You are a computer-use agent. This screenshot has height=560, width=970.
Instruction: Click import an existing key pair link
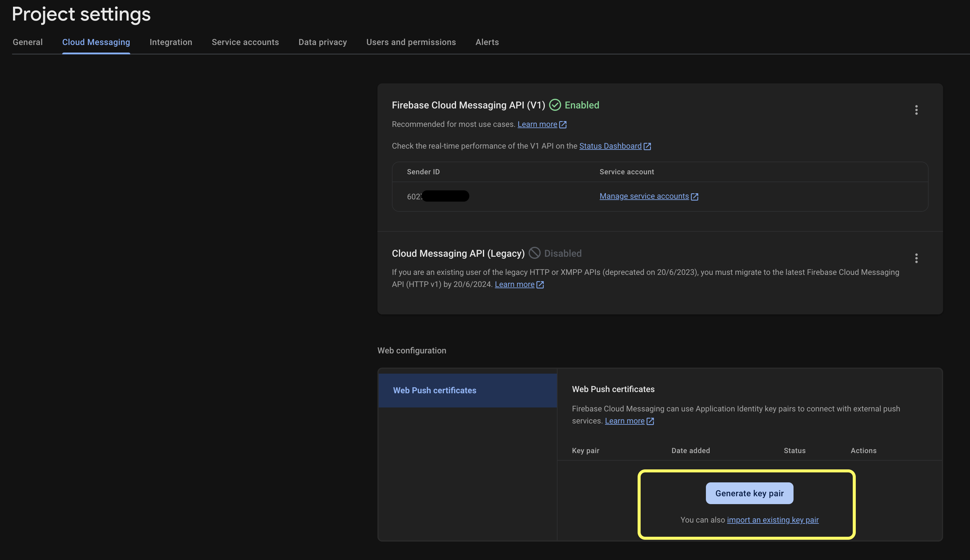773,520
